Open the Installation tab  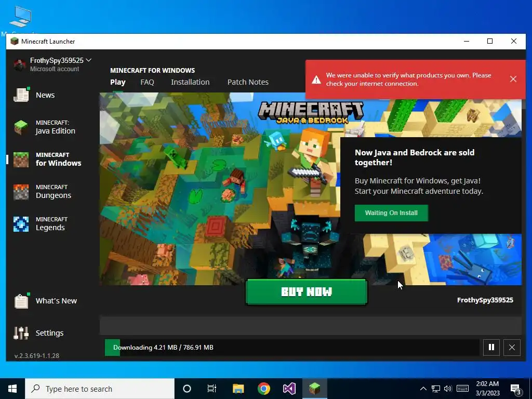(190, 82)
